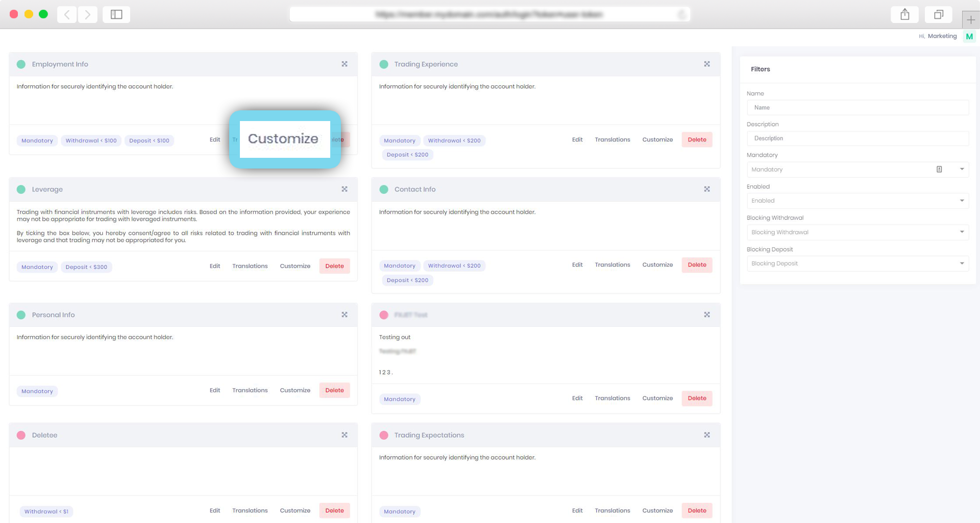Toggle the browser sidebar

pyautogui.click(x=116, y=14)
